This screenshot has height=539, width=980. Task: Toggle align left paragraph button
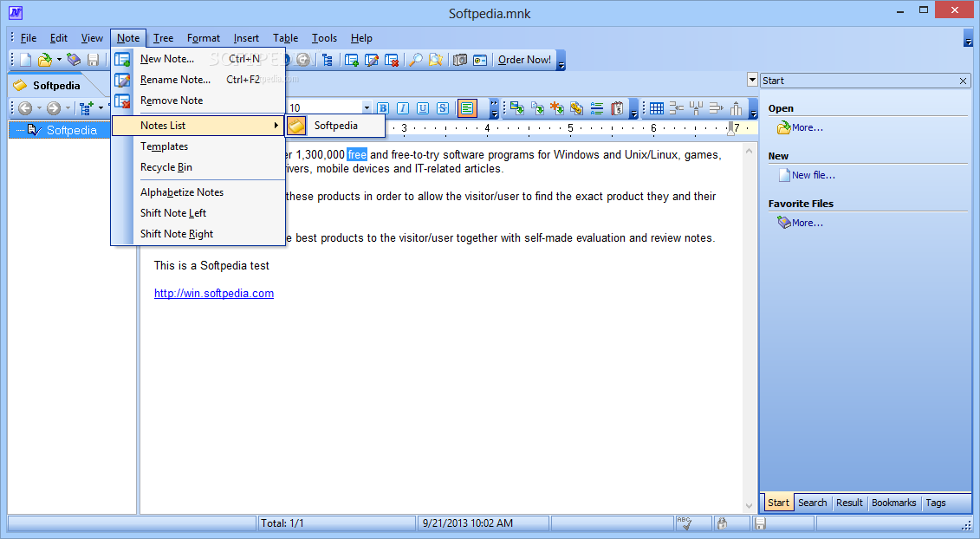467,108
